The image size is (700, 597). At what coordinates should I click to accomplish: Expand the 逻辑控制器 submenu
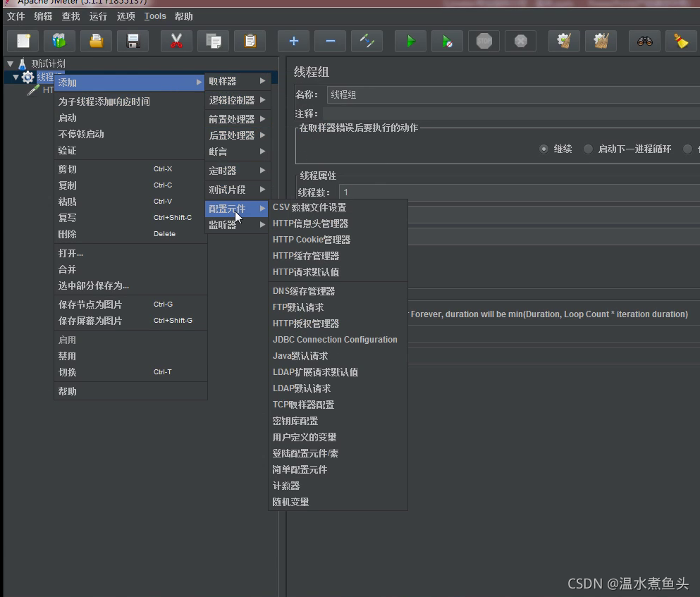click(x=238, y=100)
